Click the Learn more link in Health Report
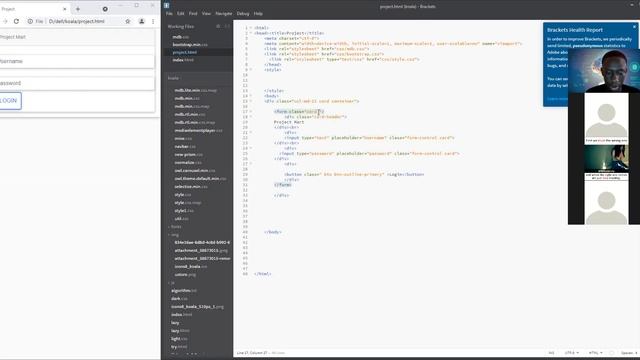 tap(557, 99)
